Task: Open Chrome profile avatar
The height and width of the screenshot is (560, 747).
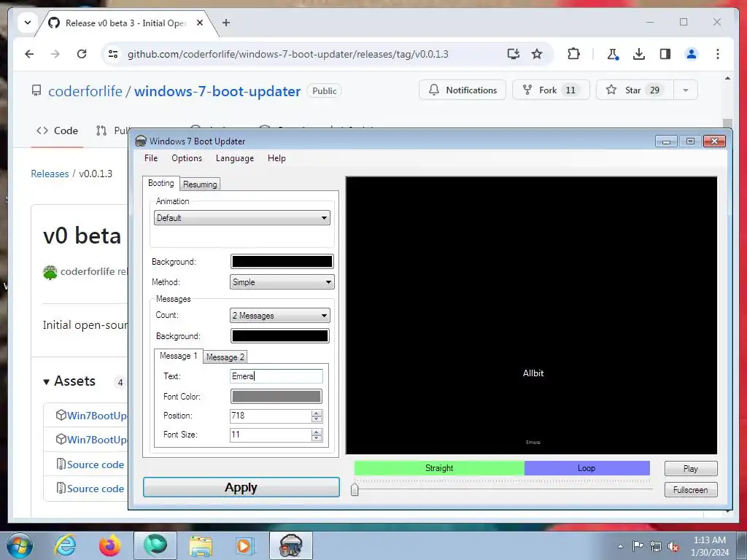Action: click(692, 54)
